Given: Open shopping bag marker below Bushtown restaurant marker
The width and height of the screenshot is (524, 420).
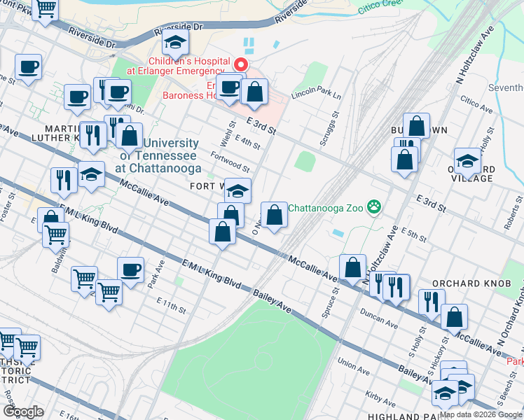Looking at the screenshot, I should [x=404, y=160].
